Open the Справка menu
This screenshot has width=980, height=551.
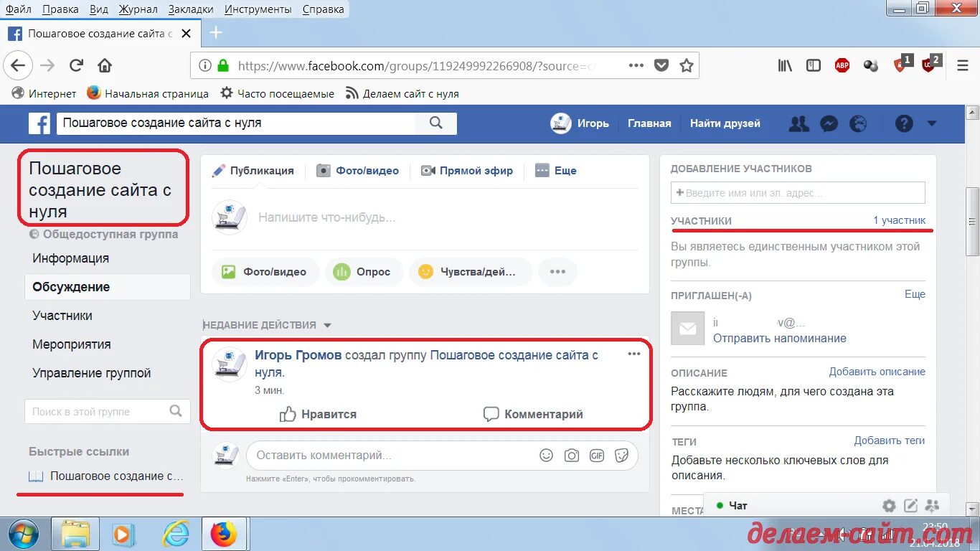(323, 9)
